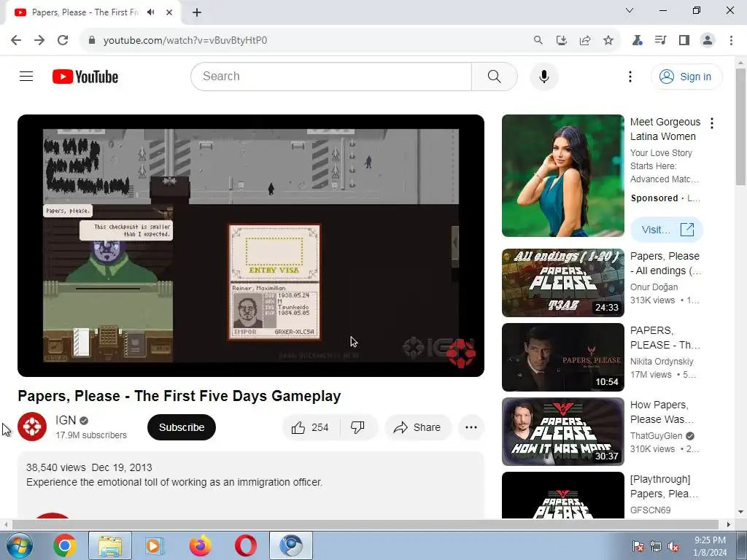Expand the video description box
Screen dimensions: 747x560
coord(251,486)
